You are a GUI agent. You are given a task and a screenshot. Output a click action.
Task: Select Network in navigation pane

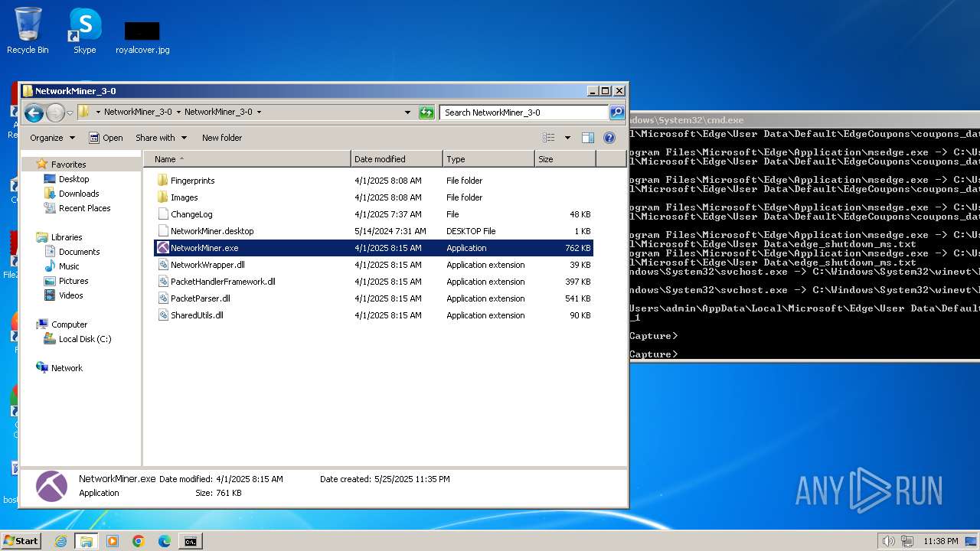tap(67, 368)
